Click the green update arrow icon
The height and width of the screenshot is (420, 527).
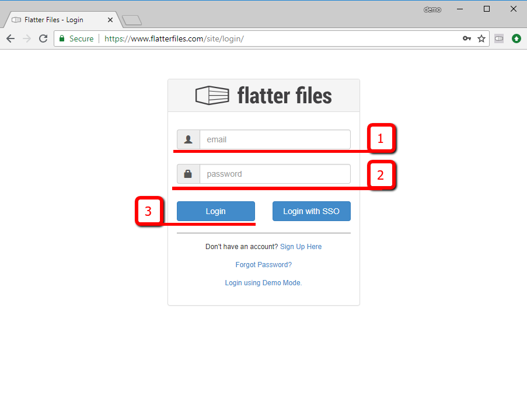516,38
